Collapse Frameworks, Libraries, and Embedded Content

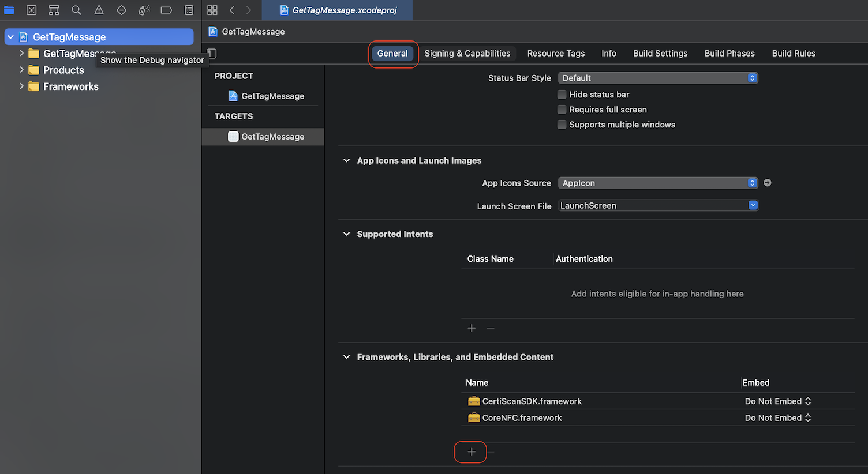click(x=346, y=358)
